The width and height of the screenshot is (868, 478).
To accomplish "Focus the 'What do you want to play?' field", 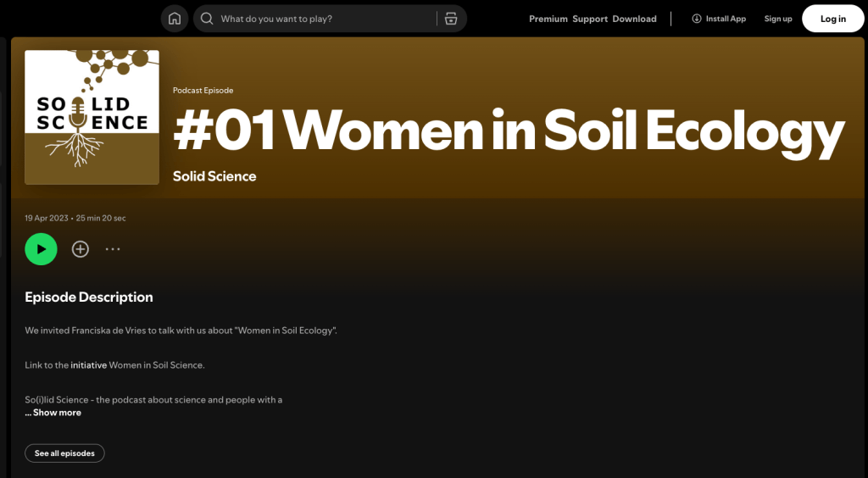I will 322,19.
